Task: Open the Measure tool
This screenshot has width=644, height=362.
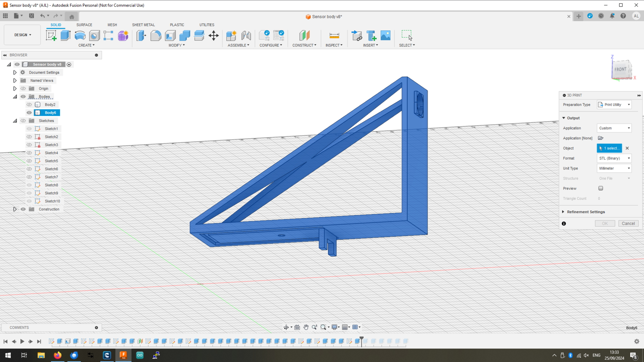Action: (334, 35)
